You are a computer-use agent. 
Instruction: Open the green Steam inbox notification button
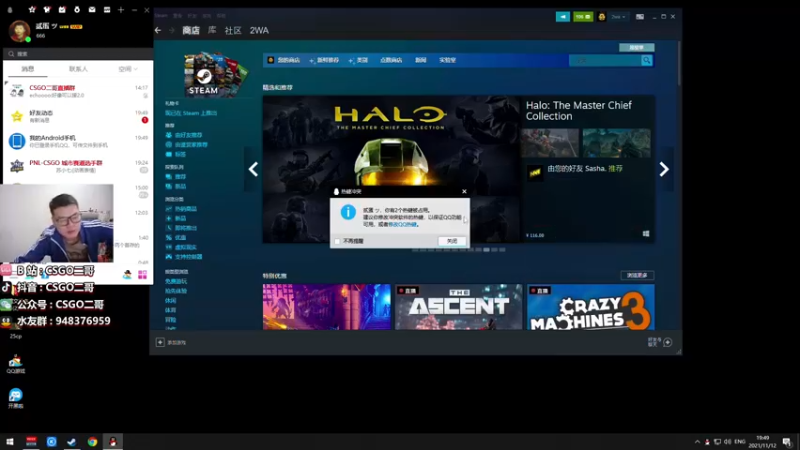tap(583, 17)
